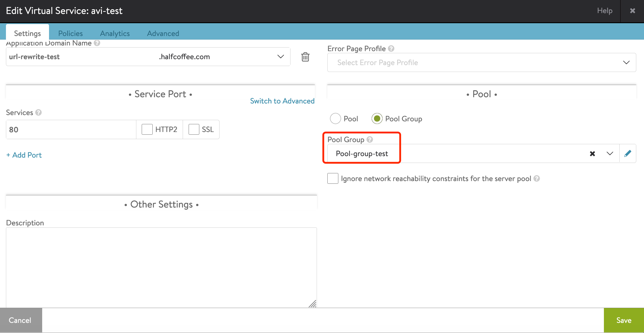Open help for ignore network reachability option

(536, 178)
